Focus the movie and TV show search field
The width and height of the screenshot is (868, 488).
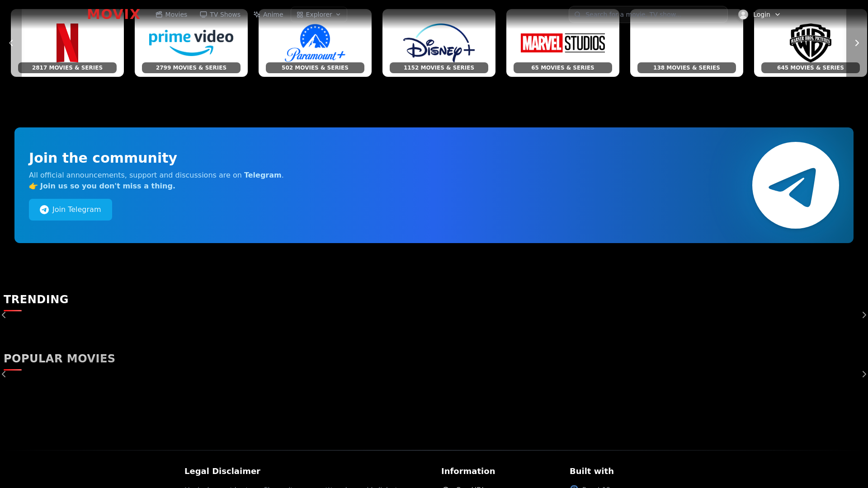[x=648, y=14]
